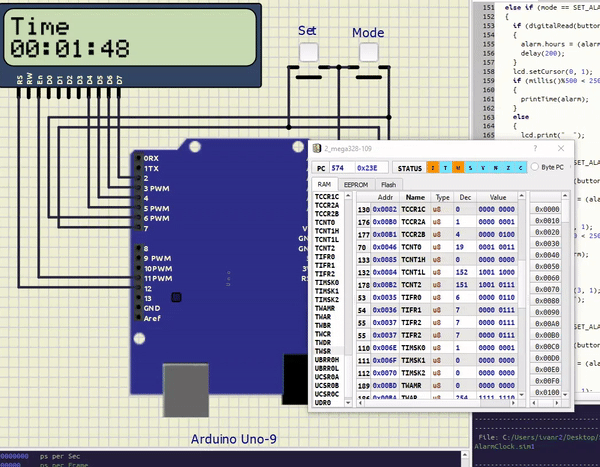Click the pin 13 LED on Arduino board
The image size is (600, 467).
click(176, 297)
